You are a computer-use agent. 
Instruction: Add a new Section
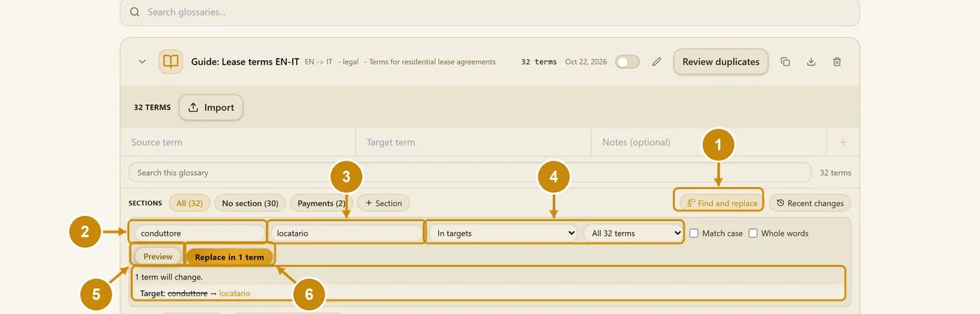tap(384, 203)
